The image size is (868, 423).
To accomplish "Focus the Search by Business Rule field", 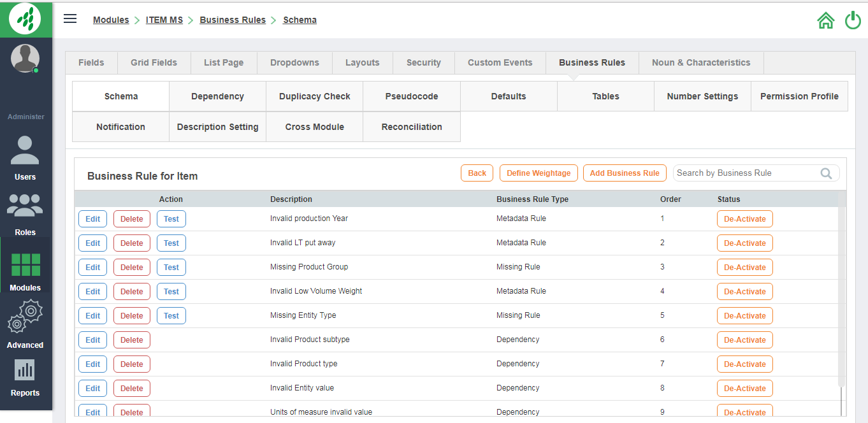I will (x=746, y=173).
